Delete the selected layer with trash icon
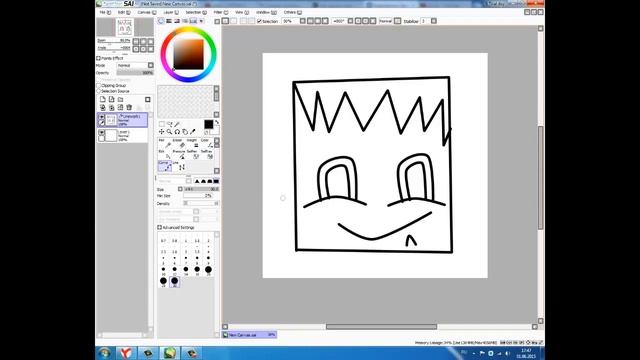The width and height of the screenshot is (640, 360). 129,107
